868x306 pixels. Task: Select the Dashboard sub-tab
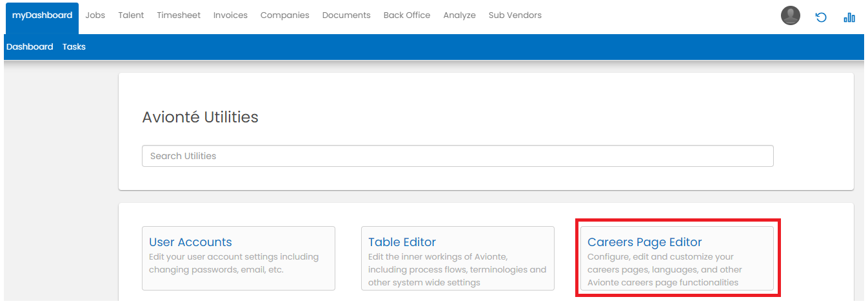tap(30, 46)
